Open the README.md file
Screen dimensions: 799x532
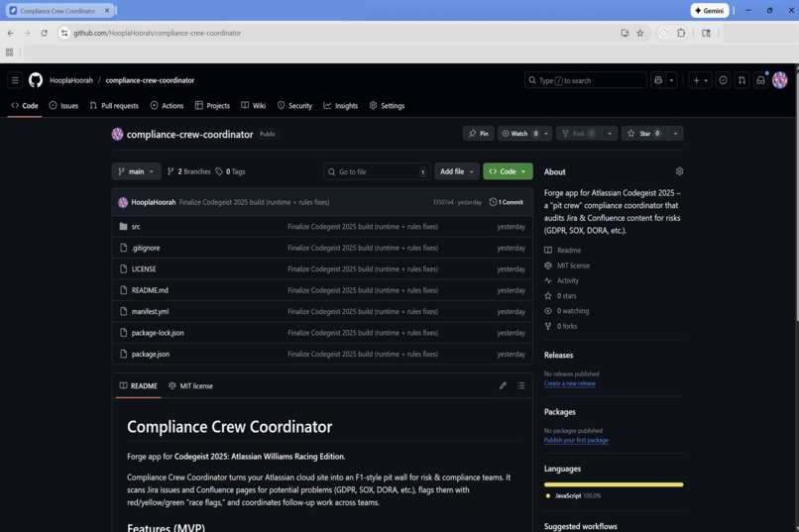tap(150, 290)
